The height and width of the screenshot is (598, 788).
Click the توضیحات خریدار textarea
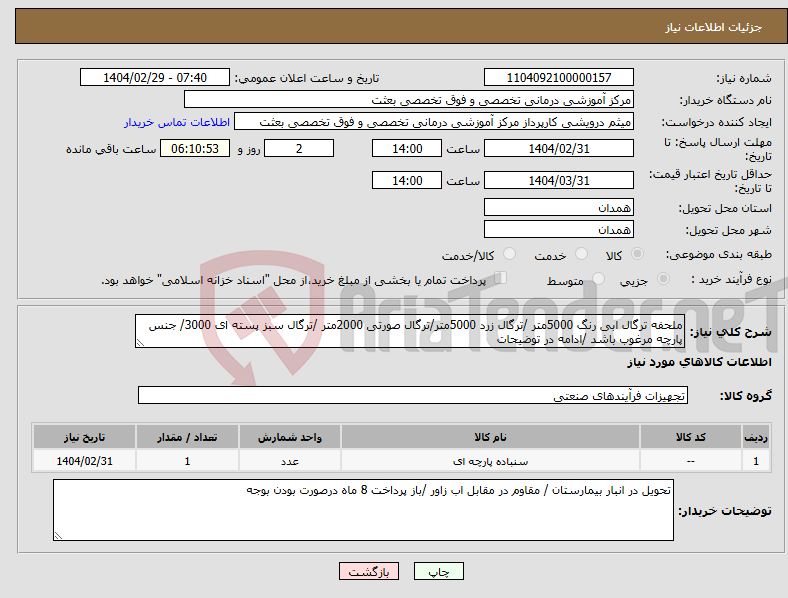click(x=363, y=510)
